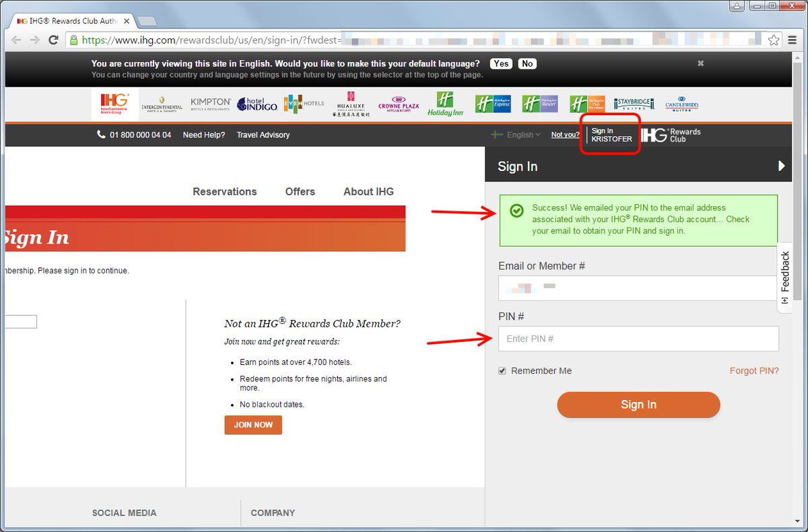Reload the page with the refresh icon

[53, 40]
